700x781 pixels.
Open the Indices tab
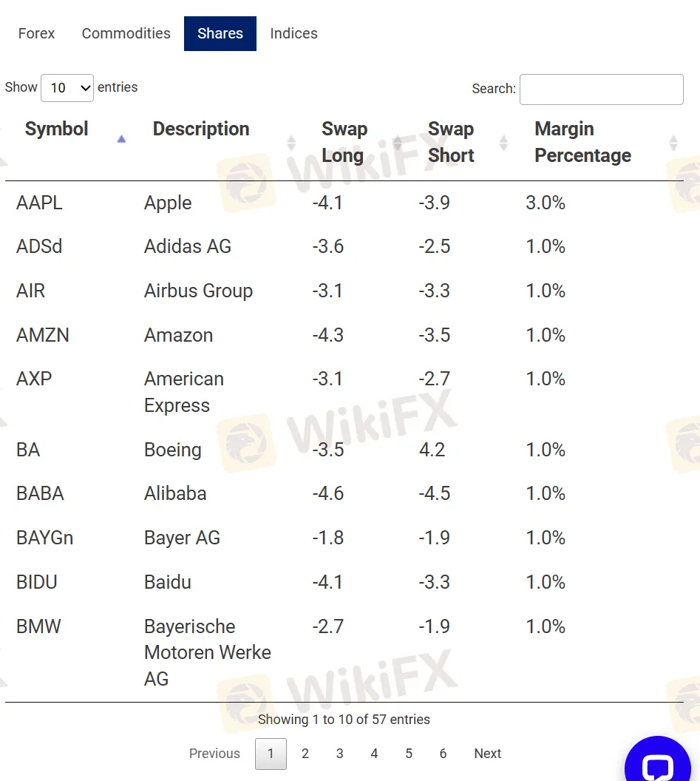tap(293, 33)
